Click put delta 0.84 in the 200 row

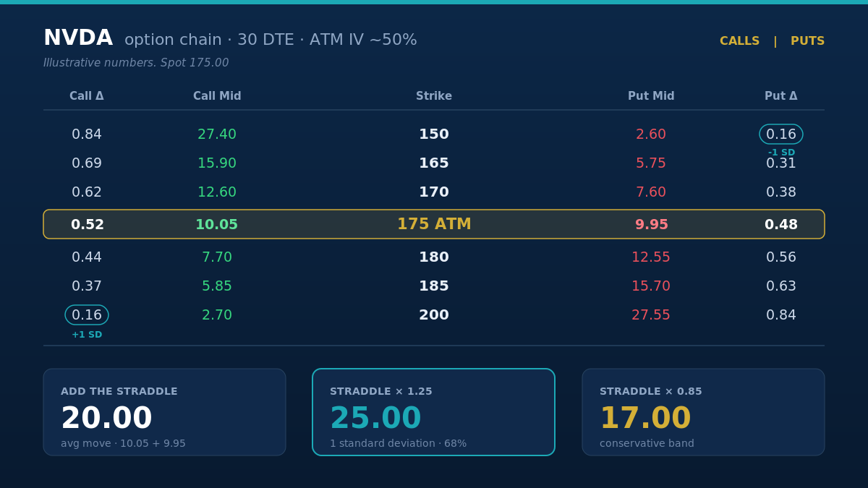click(781, 315)
